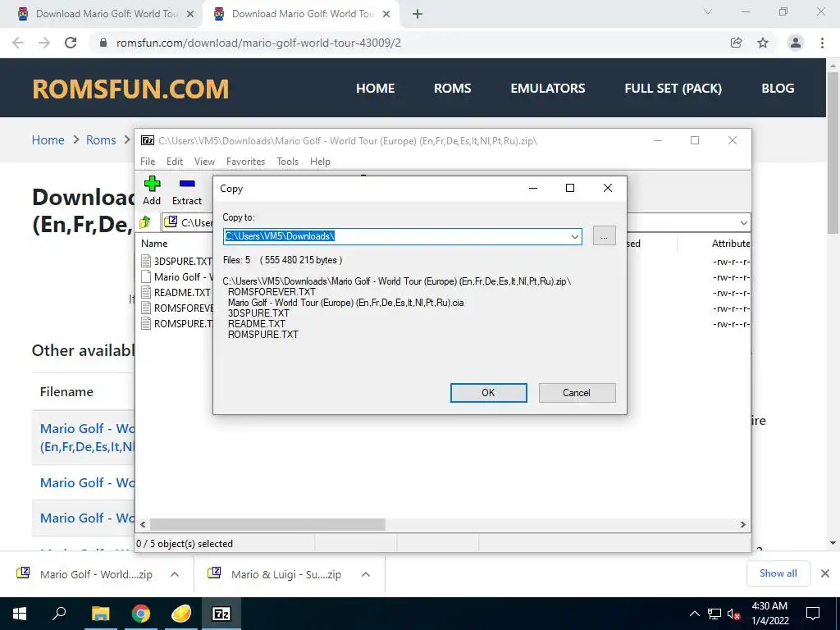Image resolution: width=840 pixels, height=630 pixels.
Task: Open the View menu in 7-Zip
Action: tap(204, 162)
